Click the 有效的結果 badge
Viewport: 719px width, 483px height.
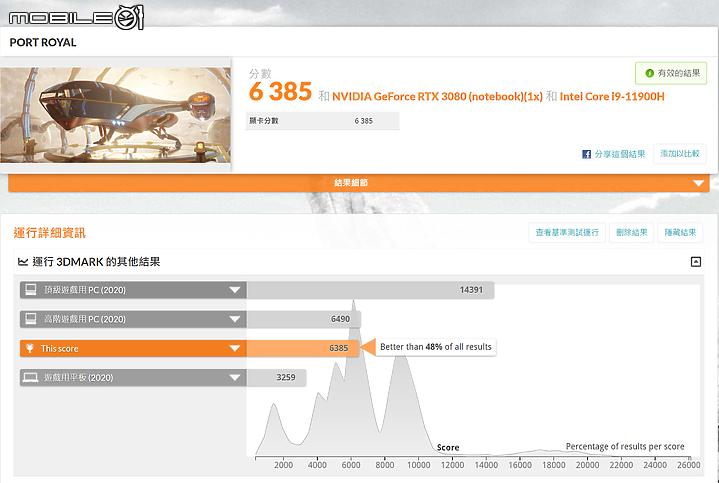pos(671,73)
